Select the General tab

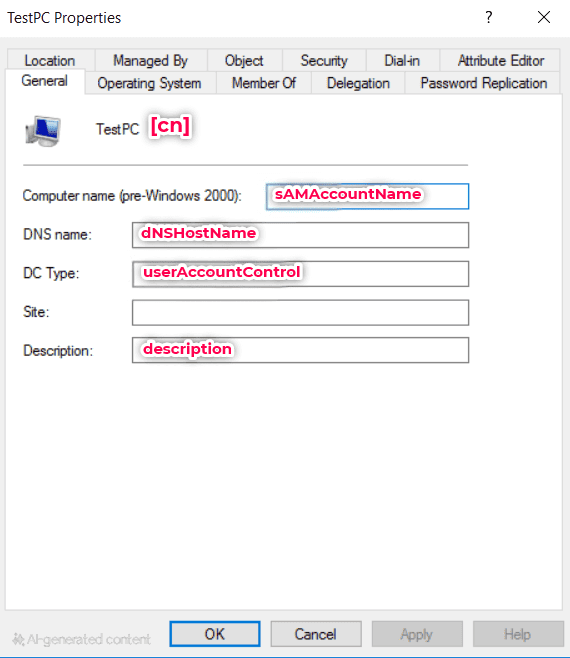[44, 81]
